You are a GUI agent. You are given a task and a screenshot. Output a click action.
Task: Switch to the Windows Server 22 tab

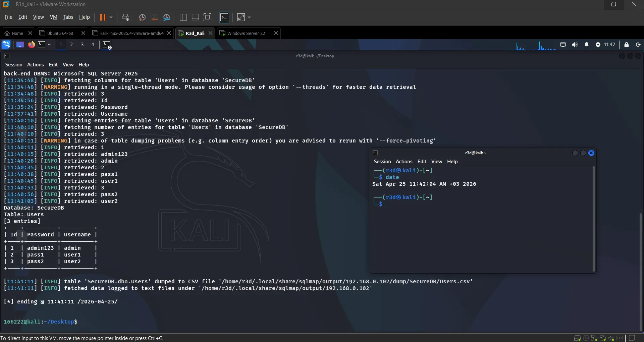pos(246,33)
